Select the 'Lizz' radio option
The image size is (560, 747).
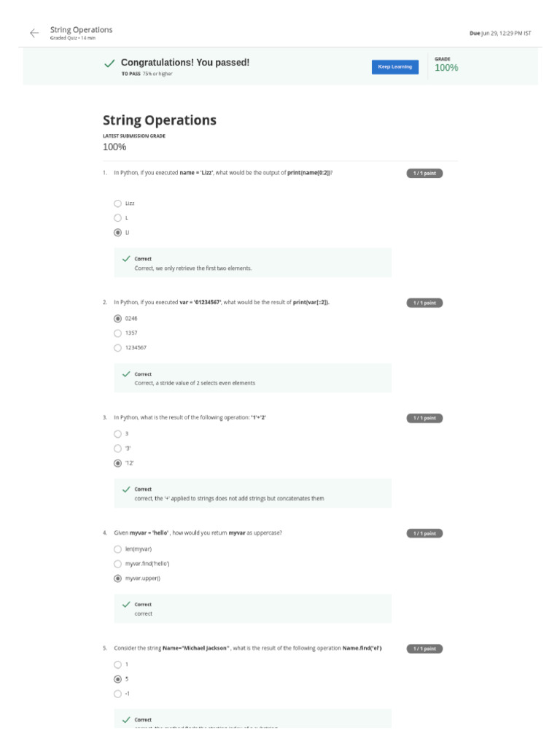tap(117, 204)
